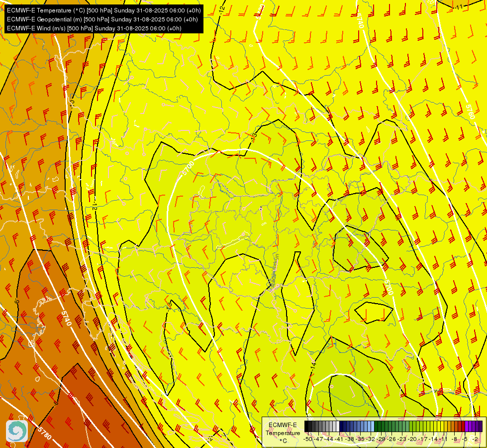Pick the black swatch above -50 in legend

(x=306, y=427)
